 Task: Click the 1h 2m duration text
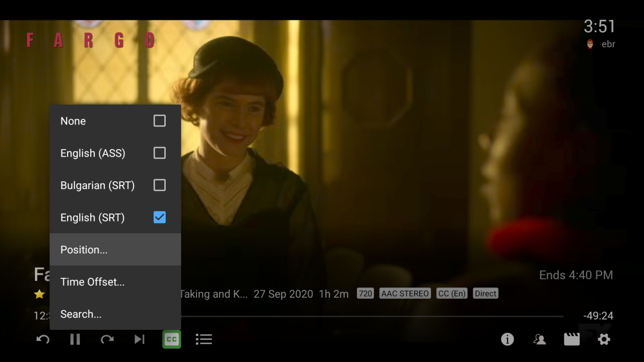pos(334,294)
